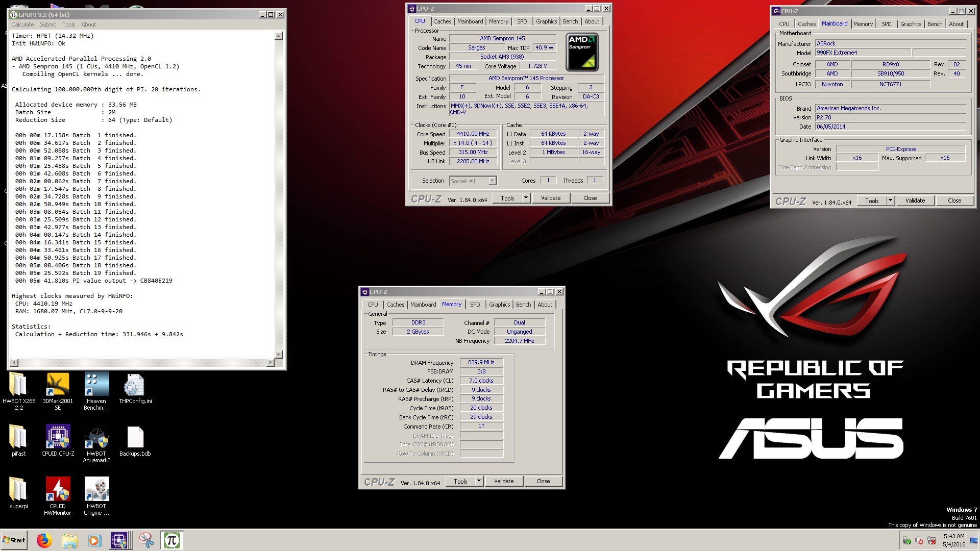
Task: Open Heaven Benchmark desktop shortcut
Action: click(96, 391)
